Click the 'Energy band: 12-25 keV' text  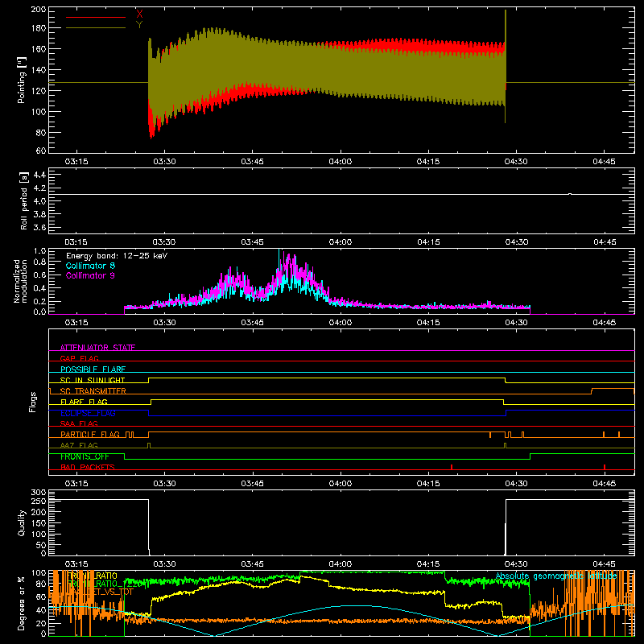[x=117, y=256]
